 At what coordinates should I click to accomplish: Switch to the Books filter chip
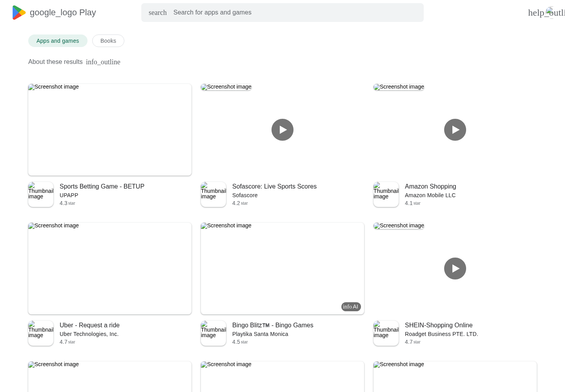click(x=108, y=41)
